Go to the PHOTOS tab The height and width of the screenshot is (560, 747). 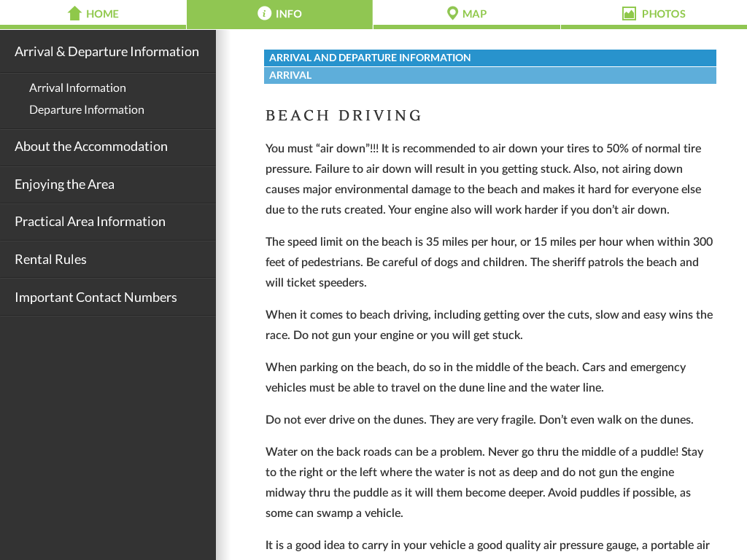point(654,13)
